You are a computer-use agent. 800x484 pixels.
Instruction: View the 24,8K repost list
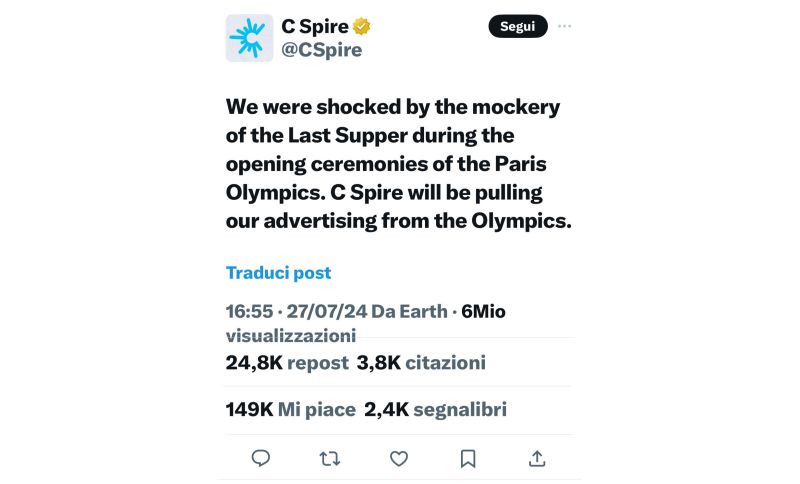point(287,363)
